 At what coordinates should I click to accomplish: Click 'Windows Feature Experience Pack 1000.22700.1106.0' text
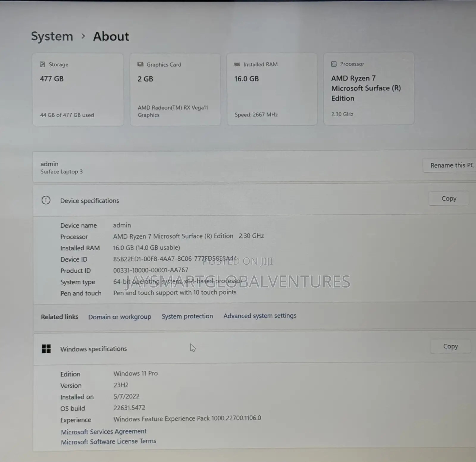coord(187,419)
